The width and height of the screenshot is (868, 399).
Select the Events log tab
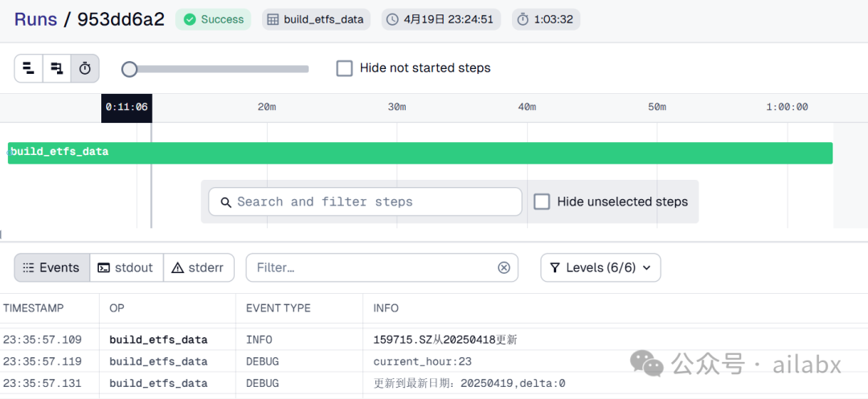click(51, 268)
